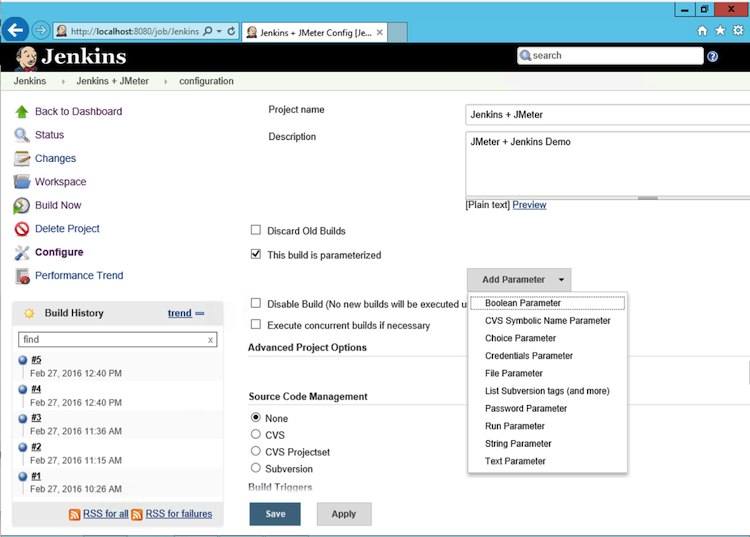
Task: Click the build history find field
Action: (x=118, y=340)
